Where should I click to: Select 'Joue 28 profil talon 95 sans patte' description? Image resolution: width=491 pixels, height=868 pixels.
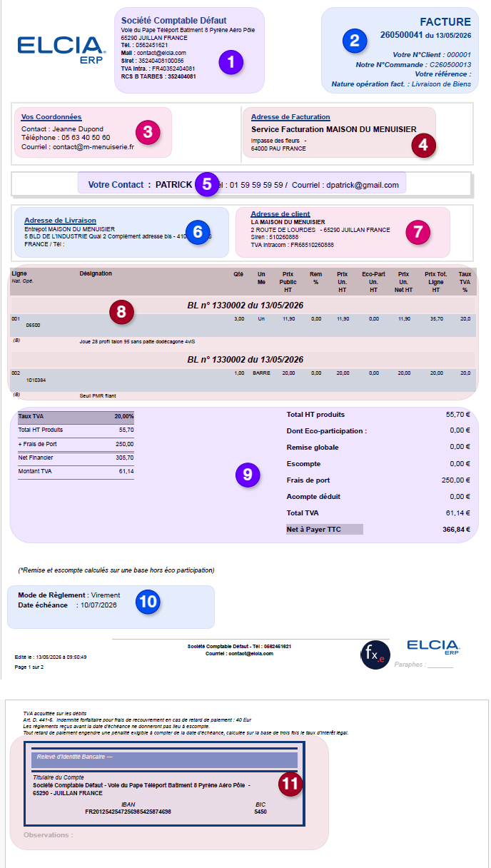(138, 341)
